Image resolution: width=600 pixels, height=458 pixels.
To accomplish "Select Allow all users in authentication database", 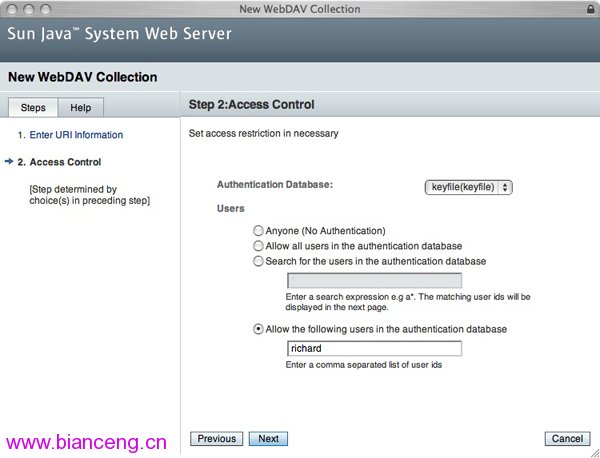I will (x=258, y=246).
